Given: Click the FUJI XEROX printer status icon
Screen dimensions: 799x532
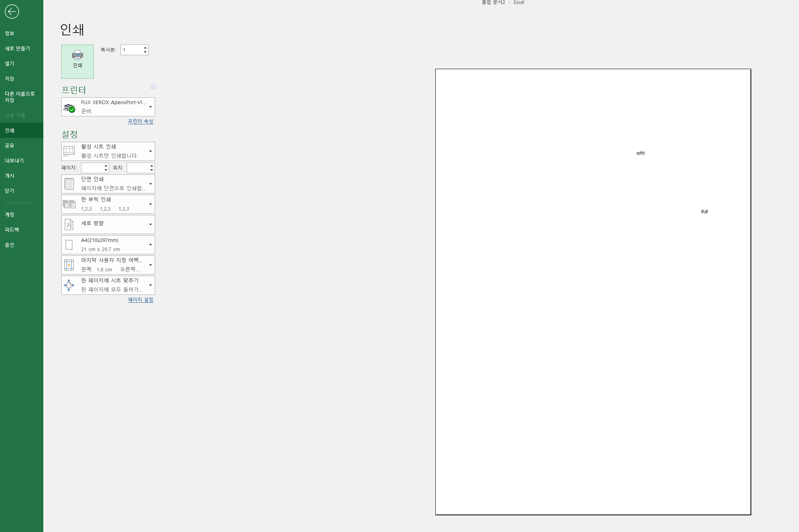Looking at the screenshot, I should (x=70, y=108).
